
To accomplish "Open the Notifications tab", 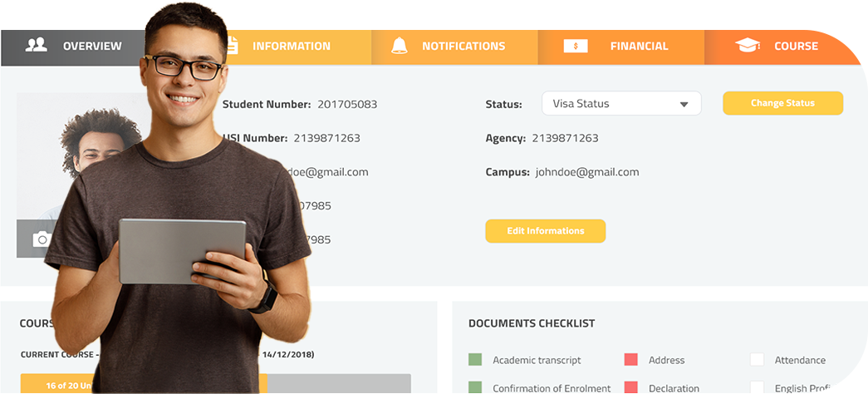I will coord(454,47).
